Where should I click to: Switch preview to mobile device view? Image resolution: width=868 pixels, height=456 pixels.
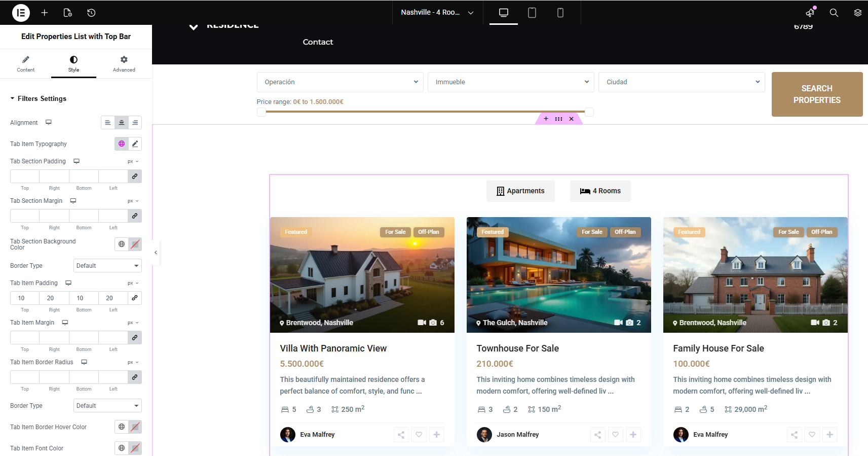[560, 13]
